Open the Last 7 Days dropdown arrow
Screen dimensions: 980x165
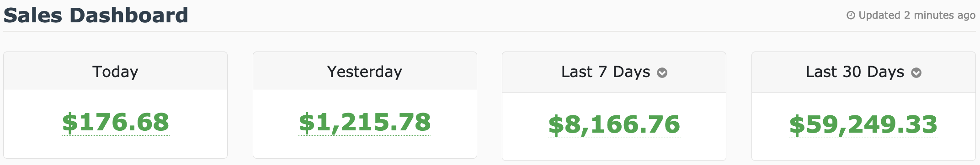click(662, 73)
